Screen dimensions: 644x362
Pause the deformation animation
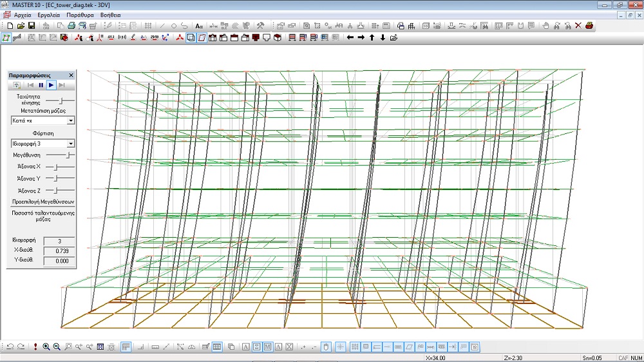(41, 85)
